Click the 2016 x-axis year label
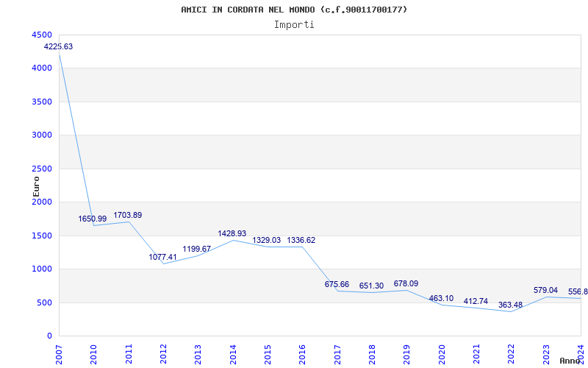Viewport: 588px width, 368px height. click(303, 355)
